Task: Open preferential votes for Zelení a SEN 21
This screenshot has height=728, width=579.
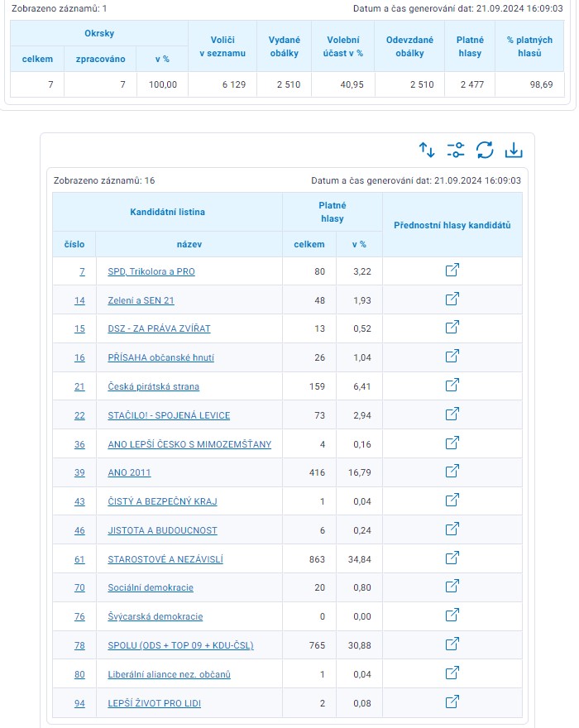Action: pyautogui.click(x=452, y=299)
